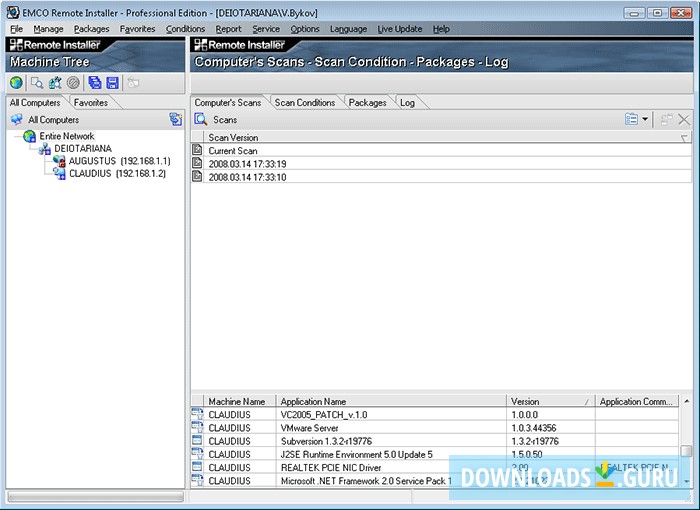Select scan 2008.03.14 17:33:19
Image resolution: width=700 pixels, height=510 pixels.
(442, 163)
